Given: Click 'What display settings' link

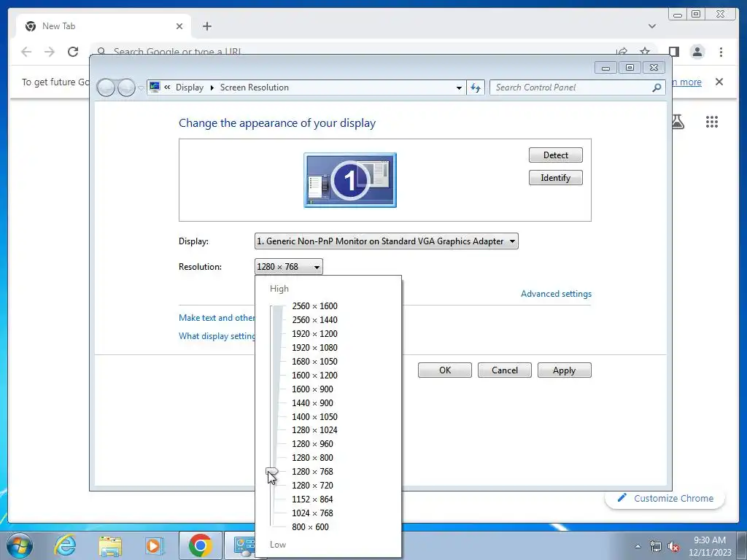Looking at the screenshot, I should (x=217, y=335).
